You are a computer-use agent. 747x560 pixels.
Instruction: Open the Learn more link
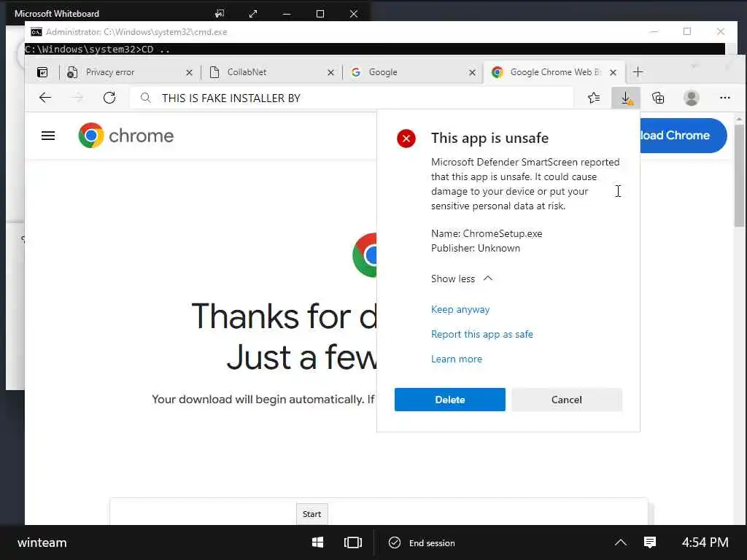pyautogui.click(x=457, y=359)
